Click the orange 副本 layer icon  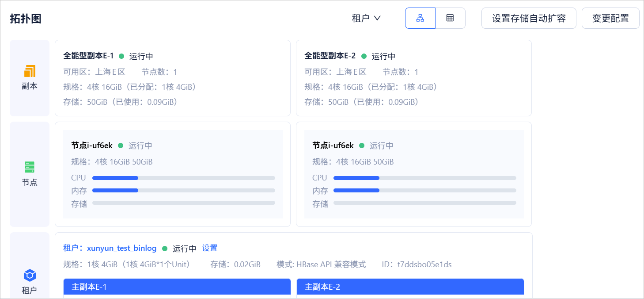pyautogui.click(x=30, y=71)
